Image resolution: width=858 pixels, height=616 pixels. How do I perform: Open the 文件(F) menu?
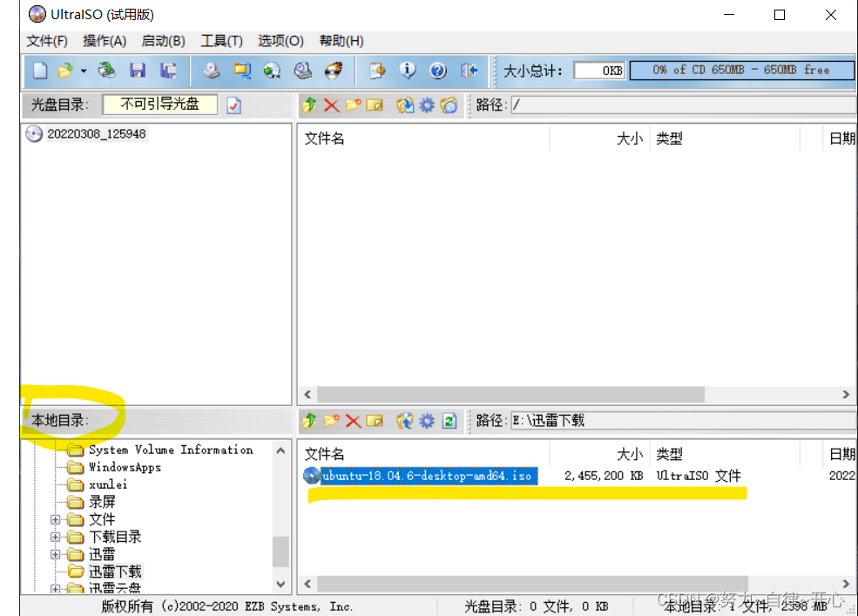coord(47,41)
